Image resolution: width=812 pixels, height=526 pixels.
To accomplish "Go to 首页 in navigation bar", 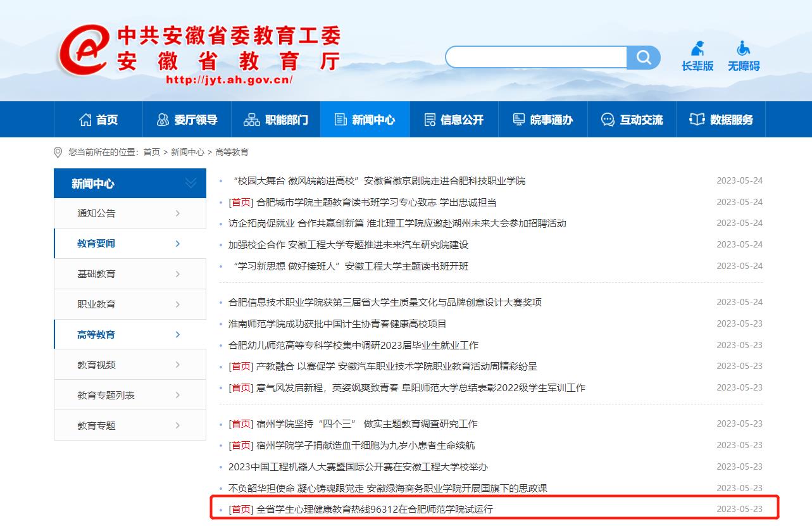I will pyautogui.click(x=98, y=120).
